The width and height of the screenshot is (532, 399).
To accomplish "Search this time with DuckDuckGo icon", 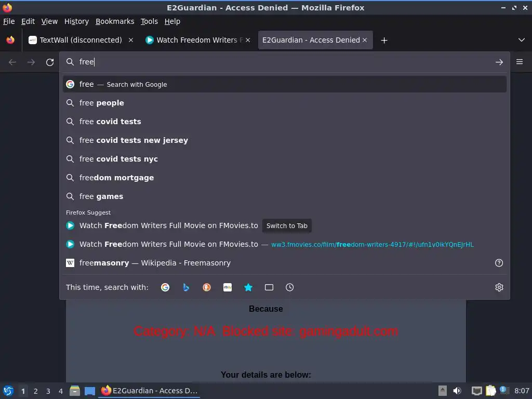I will (x=207, y=287).
